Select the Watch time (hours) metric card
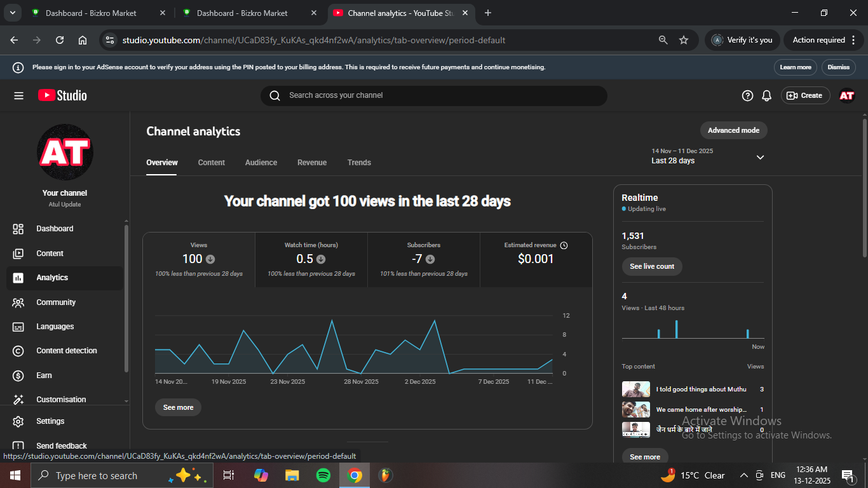The width and height of the screenshot is (868, 488). click(x=311, y=259)
